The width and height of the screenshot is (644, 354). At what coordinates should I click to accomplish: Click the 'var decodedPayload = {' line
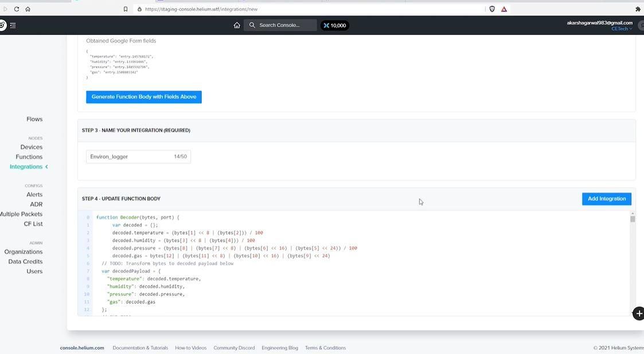click(131, 271)
